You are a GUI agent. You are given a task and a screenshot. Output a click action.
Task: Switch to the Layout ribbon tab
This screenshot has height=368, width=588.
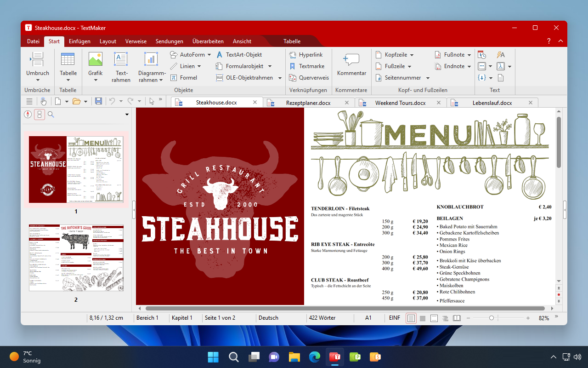108,41
